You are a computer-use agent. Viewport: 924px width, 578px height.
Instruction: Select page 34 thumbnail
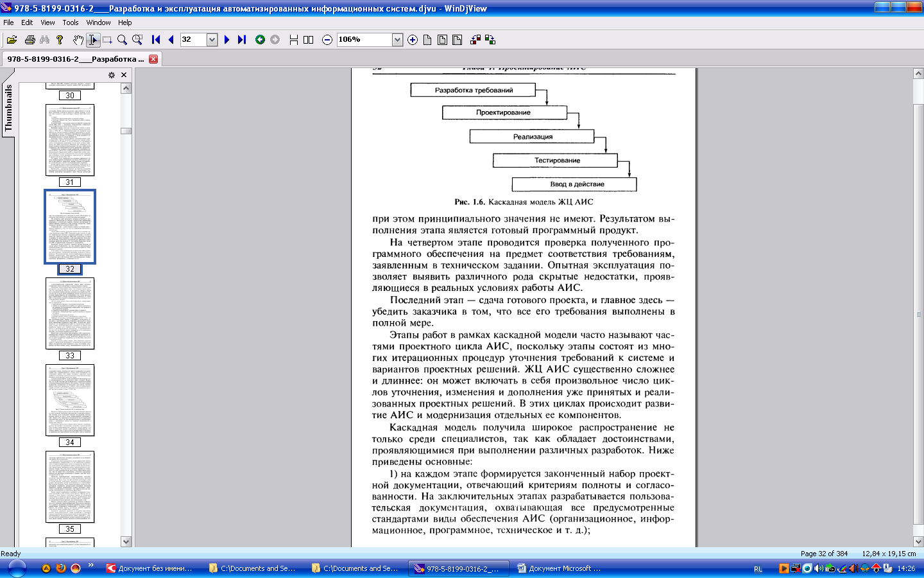70,400
